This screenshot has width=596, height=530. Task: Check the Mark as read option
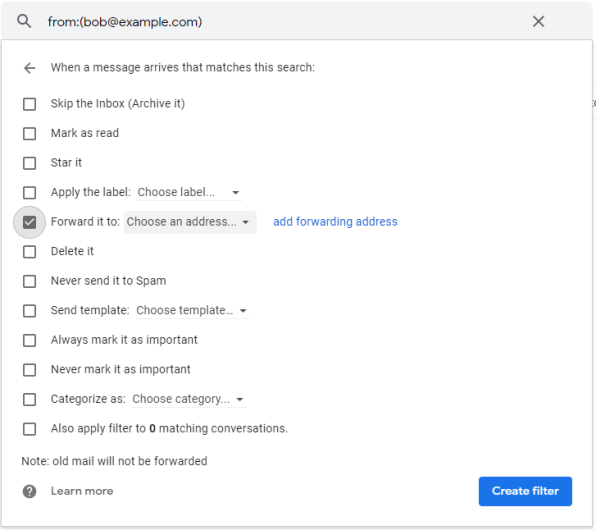point(29,133)
